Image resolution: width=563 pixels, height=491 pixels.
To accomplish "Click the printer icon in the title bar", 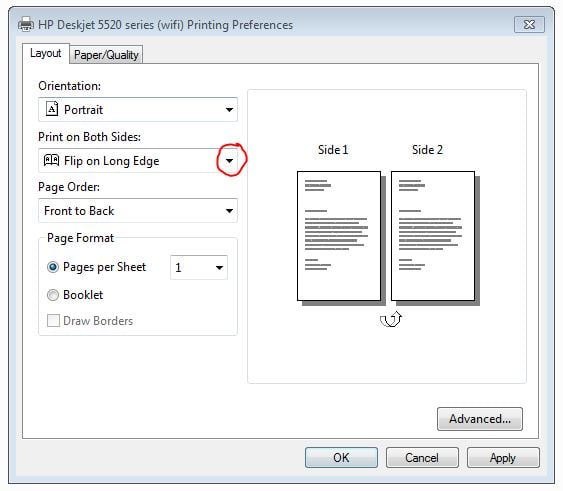I will tap(26, 24).
